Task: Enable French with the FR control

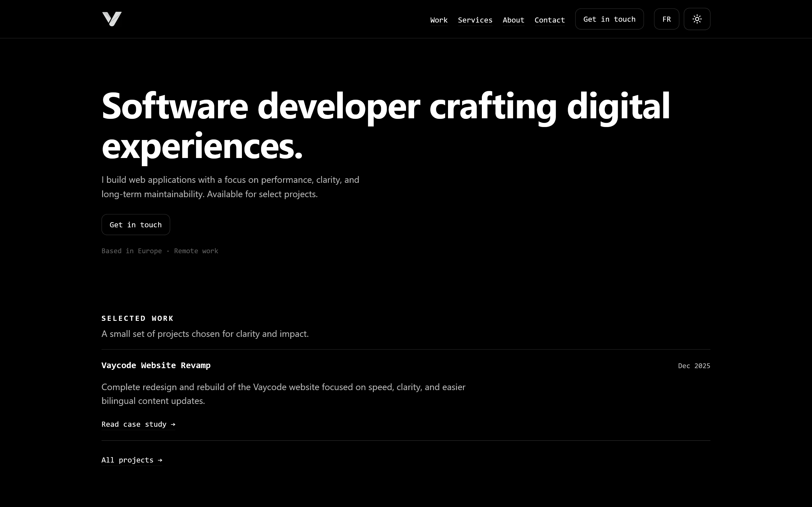Action: pos(667,19)
